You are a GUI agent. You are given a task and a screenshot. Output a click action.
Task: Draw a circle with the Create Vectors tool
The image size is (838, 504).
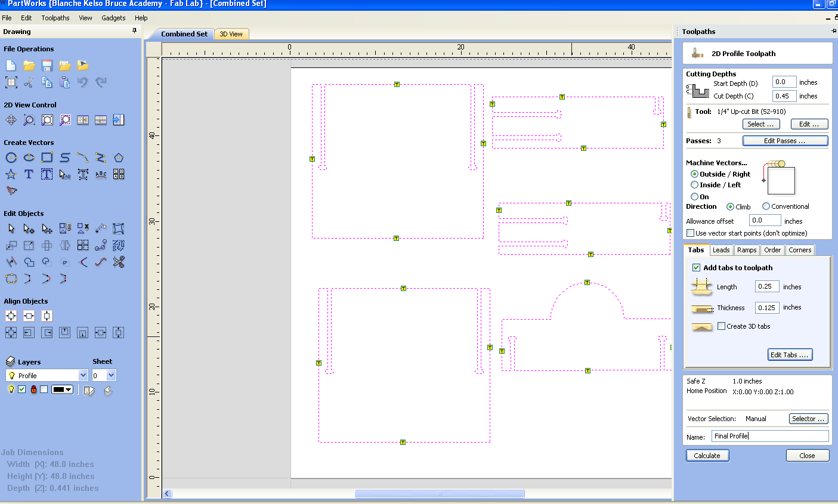tap(11, 157)
